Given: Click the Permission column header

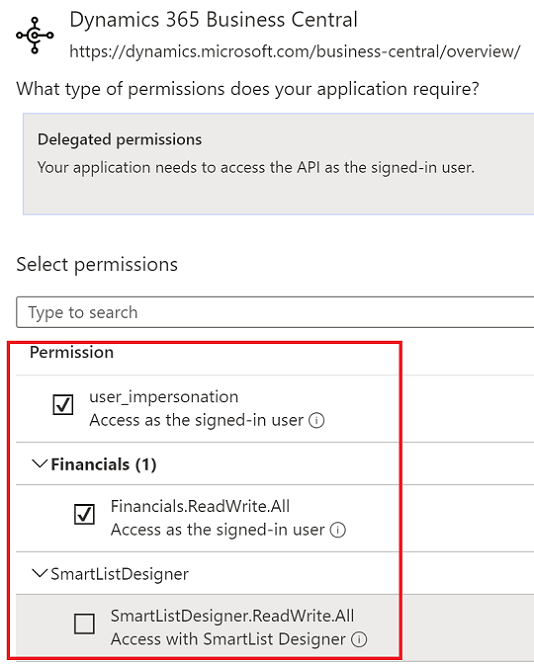Looking at the screenshot, I should pos(72,352).
